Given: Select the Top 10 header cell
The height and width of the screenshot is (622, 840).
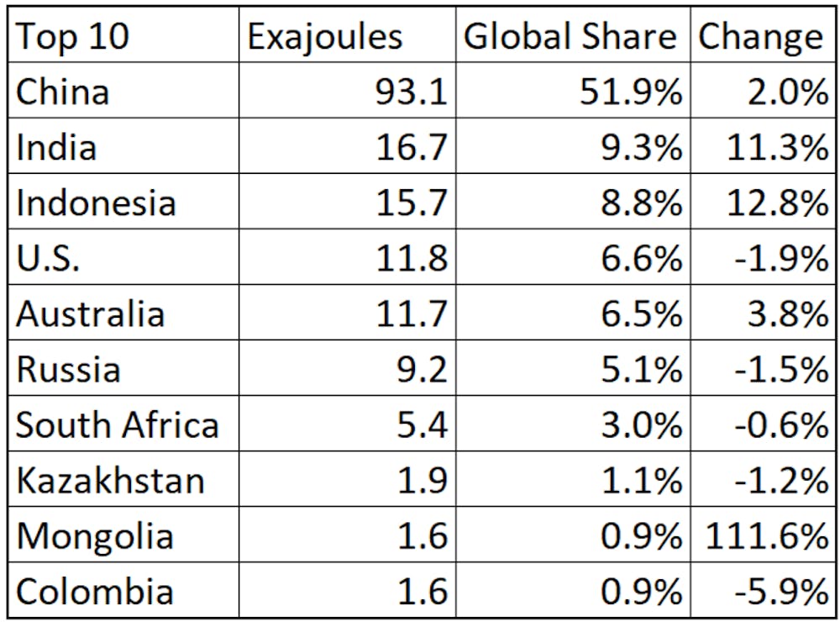Looking at the screenshot, I should click(123, 34).
